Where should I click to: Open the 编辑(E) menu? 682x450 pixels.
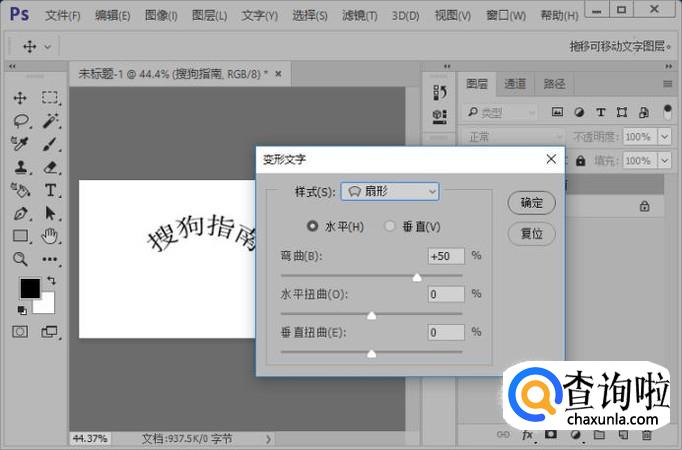point(113,16)
